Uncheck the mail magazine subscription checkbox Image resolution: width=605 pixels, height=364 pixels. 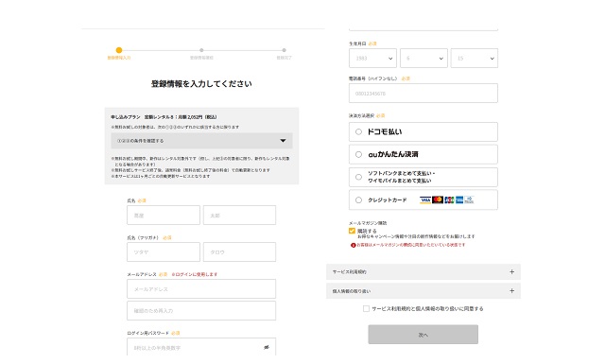(x=352, y=231)
